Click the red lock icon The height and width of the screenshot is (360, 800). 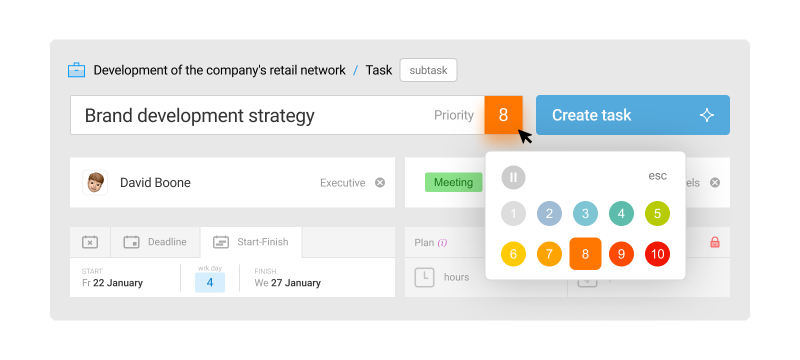tap(715, 242)
